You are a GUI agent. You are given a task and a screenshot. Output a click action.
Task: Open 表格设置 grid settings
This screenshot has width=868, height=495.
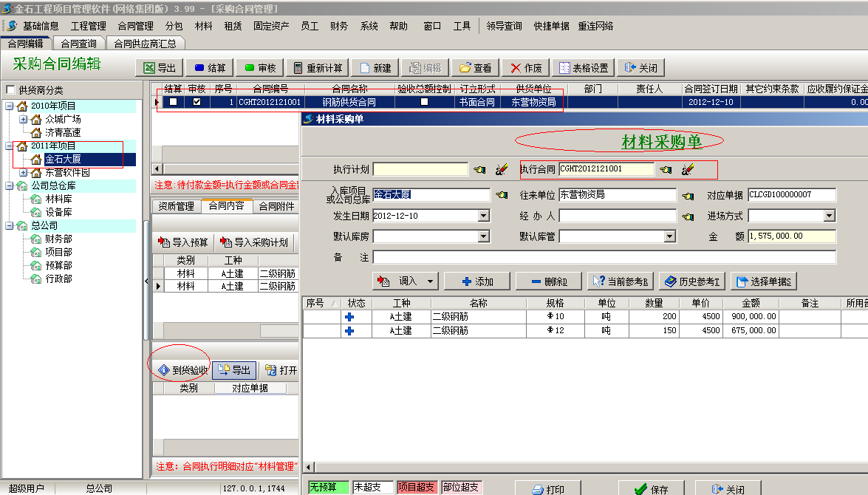tap(584, 68)
